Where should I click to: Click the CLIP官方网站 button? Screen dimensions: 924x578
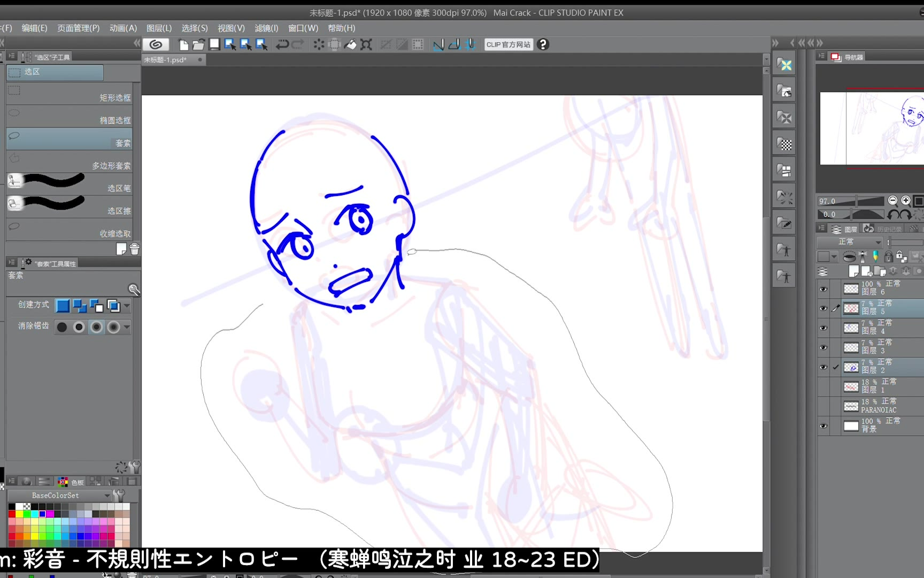[508, 44]
